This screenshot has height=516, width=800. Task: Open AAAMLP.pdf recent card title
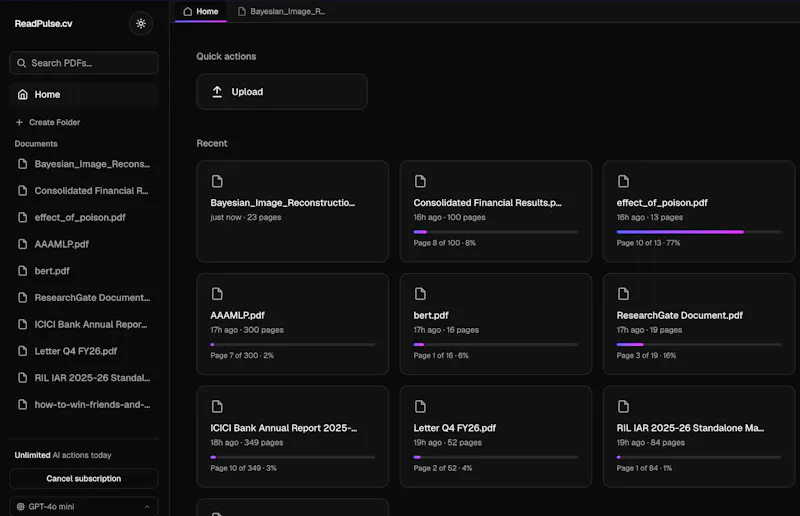237,315
